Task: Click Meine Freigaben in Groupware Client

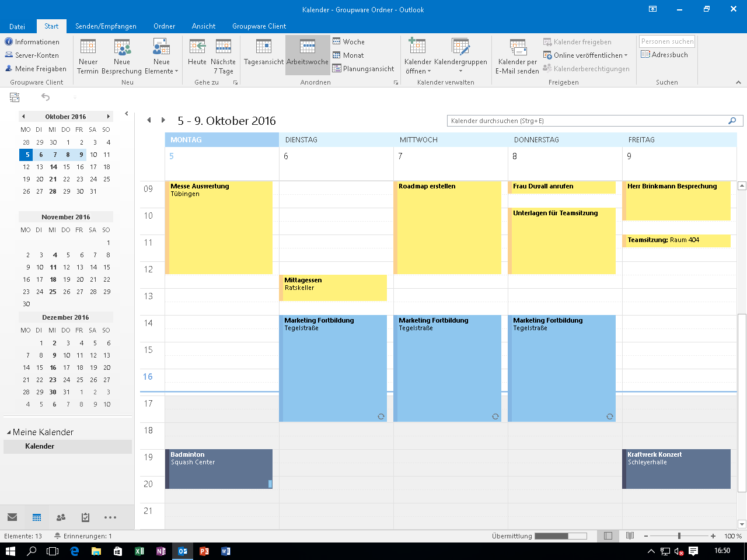Action: tap(35, 69)
